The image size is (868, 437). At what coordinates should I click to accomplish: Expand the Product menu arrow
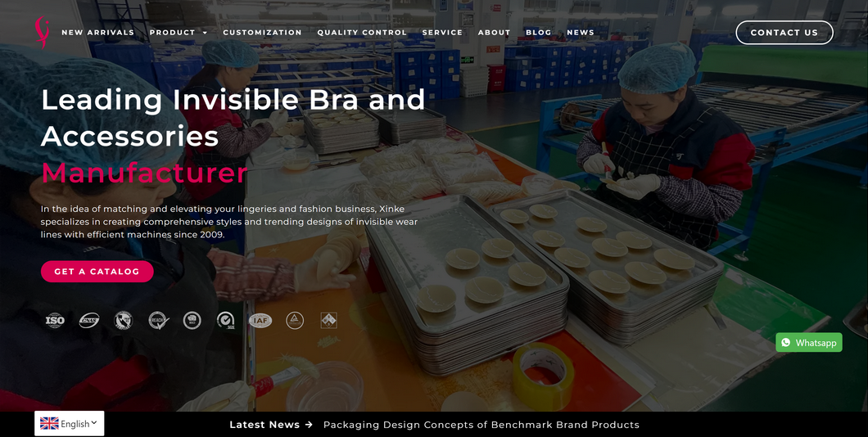(x=205, y=33)
